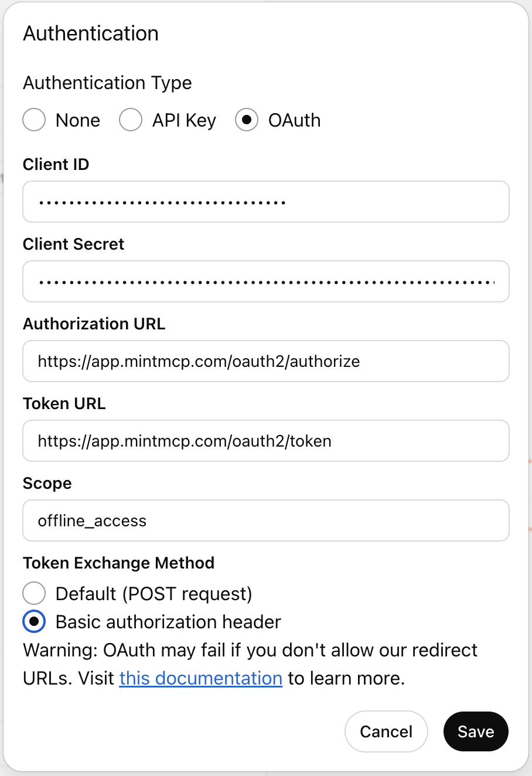Viewport: 532px width, 776px height.
Task: Choose API Key as the authentication type
Action: pyautogui.click(x=130, y=120)
